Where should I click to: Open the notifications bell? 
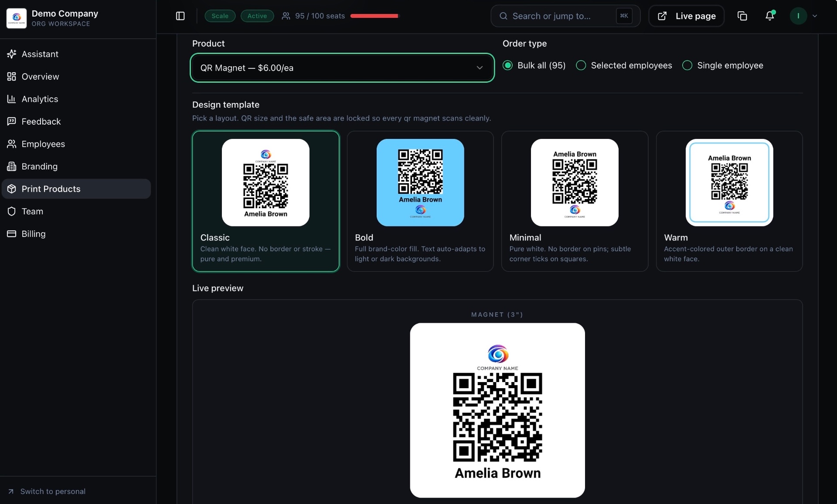(x=770, y=16)
